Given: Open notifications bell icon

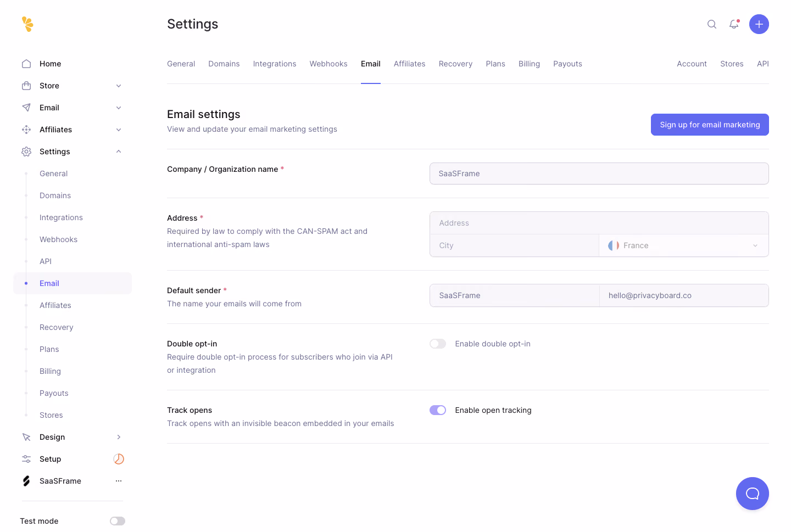Looking at the screenshot, I should [x=734, y=24].
